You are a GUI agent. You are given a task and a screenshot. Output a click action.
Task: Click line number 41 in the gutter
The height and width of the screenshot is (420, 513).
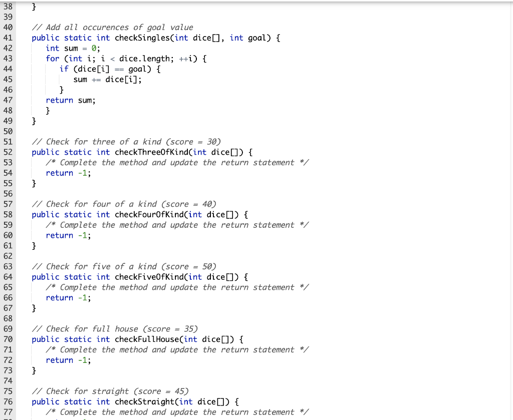8,38
